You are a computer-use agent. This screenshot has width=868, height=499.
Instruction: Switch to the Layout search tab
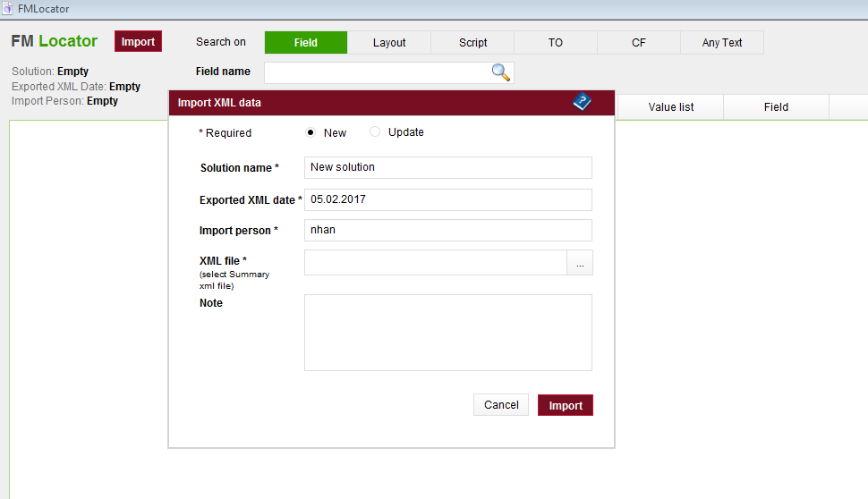[389, 42]
